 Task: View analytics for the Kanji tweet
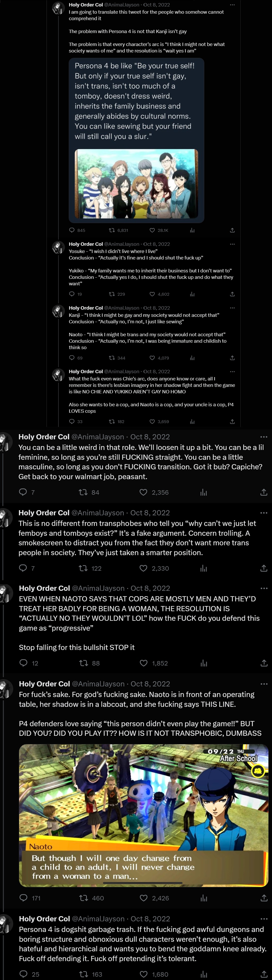pyautogui.click(x=192, y=358)
